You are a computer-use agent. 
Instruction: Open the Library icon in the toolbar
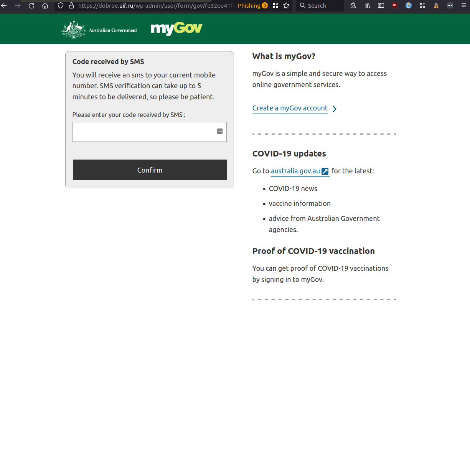point(367,5)
